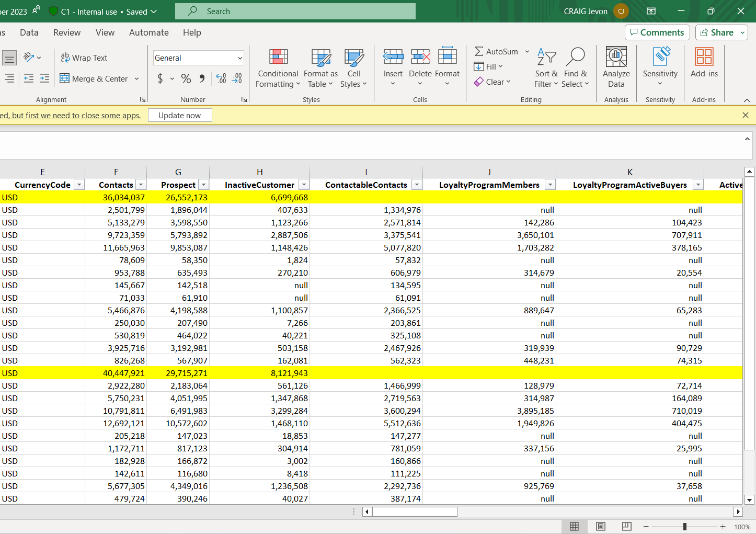Open the Automate ribbon tab
The height and width of the screenshot is (534, 756).
pos(149,32)
